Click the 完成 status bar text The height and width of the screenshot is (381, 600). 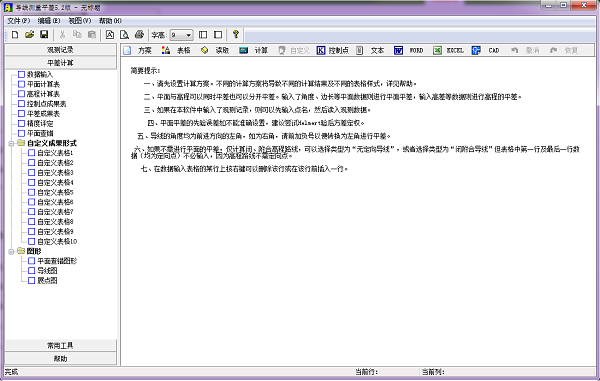pos(11,372)
